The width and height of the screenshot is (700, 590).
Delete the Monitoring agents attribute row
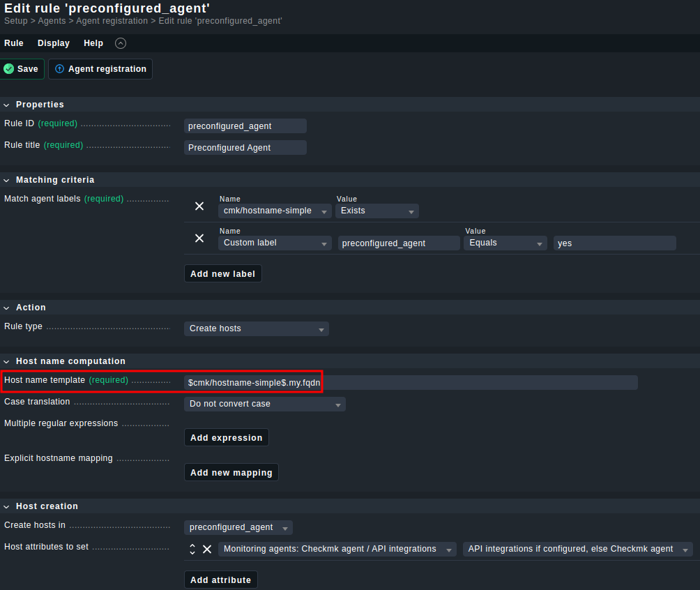[x=207, y=550]
